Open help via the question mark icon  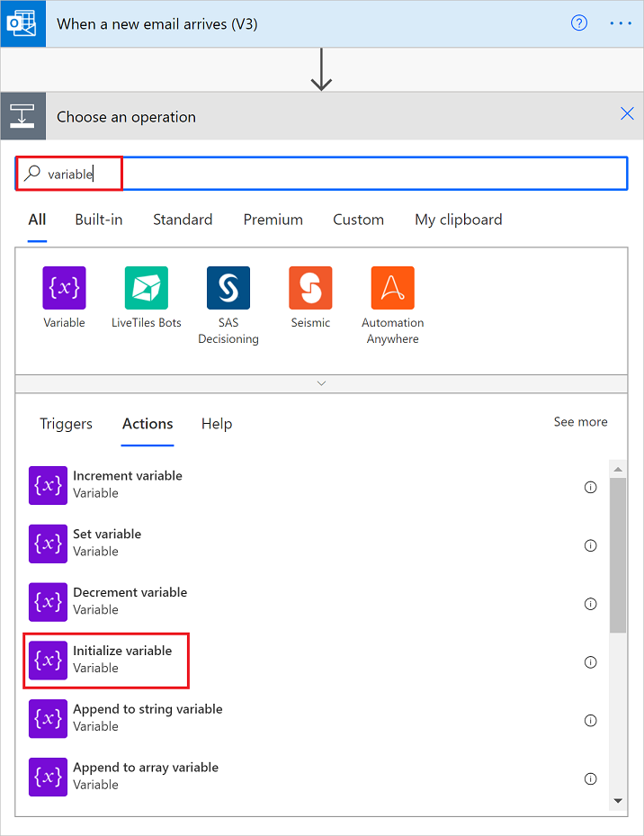coord(578,22)
